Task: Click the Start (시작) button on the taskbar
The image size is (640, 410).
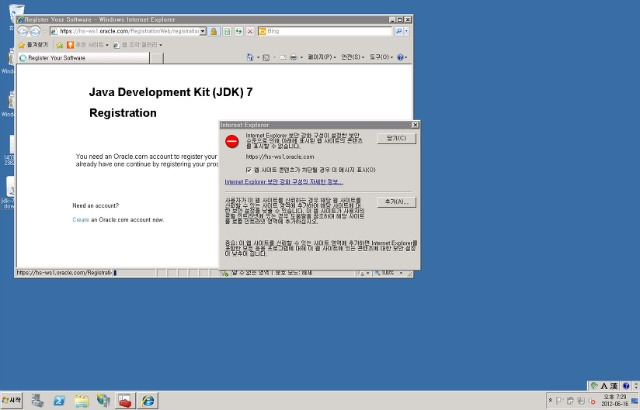Action: (x=12, y=401)
